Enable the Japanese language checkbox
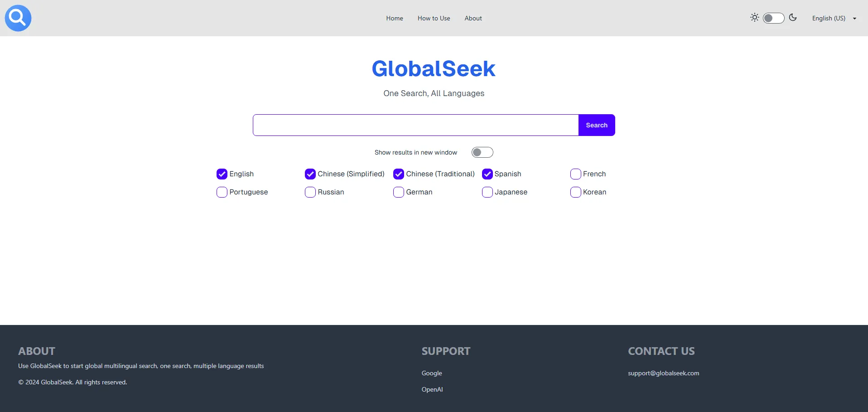868x412 pixels. (487, 192)
